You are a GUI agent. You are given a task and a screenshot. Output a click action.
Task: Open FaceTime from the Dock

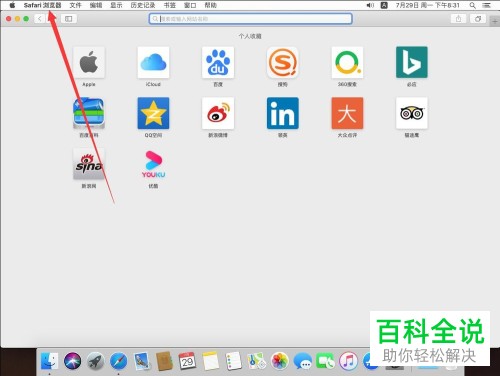[325, 361]
